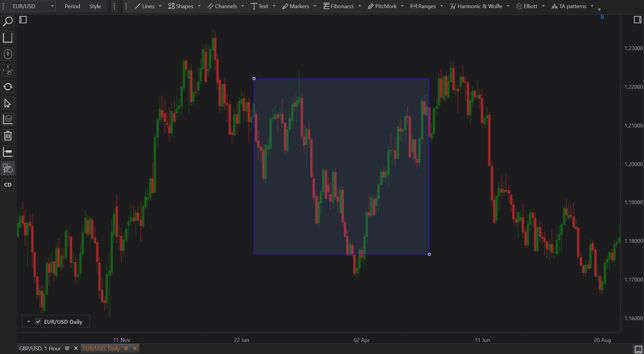The height and width of the screenshot is (354, 644).
Task: Open the EUR/USD symbol dropdown
Action: click(52, 6)
